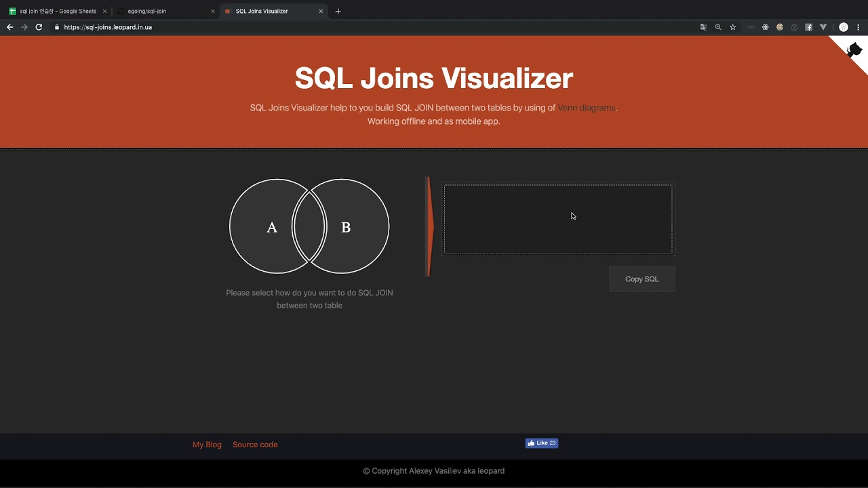Open the Vue devtools extension icon
868x488 pixels.
coord(823,27)
